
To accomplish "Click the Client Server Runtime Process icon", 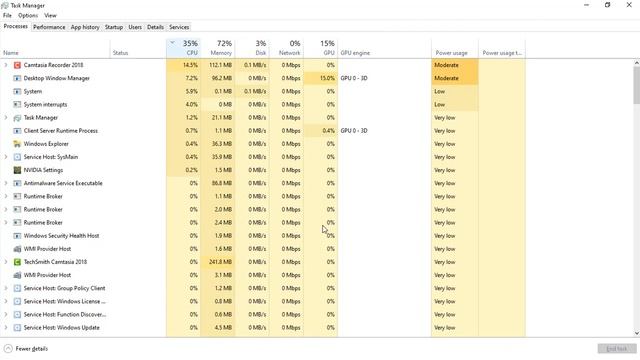I will point(17,131).
